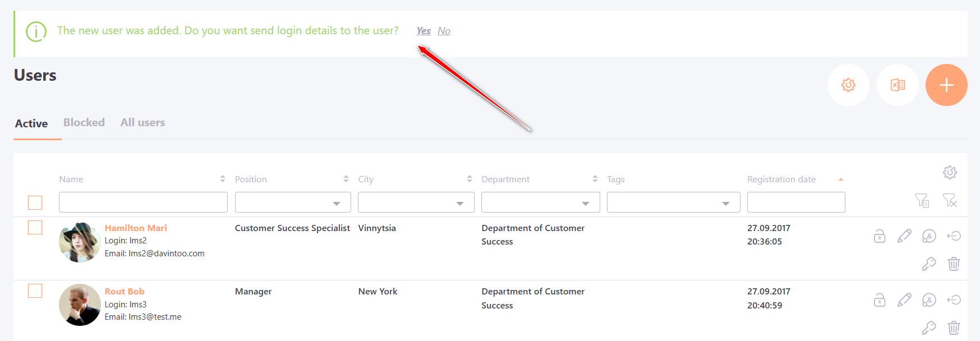
Task: Block Hamilton Mari with the lock icon
Action: pyautogui.click(x=880, y=236)
